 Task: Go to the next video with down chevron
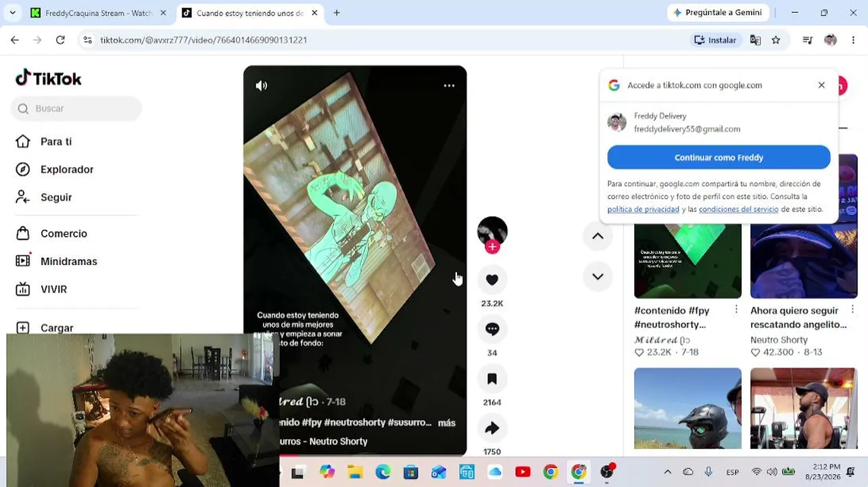tap(598, 277)
